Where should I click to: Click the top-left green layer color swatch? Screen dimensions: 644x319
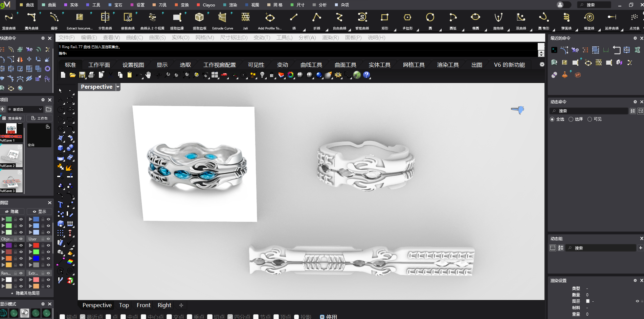[x=9, y=219]
